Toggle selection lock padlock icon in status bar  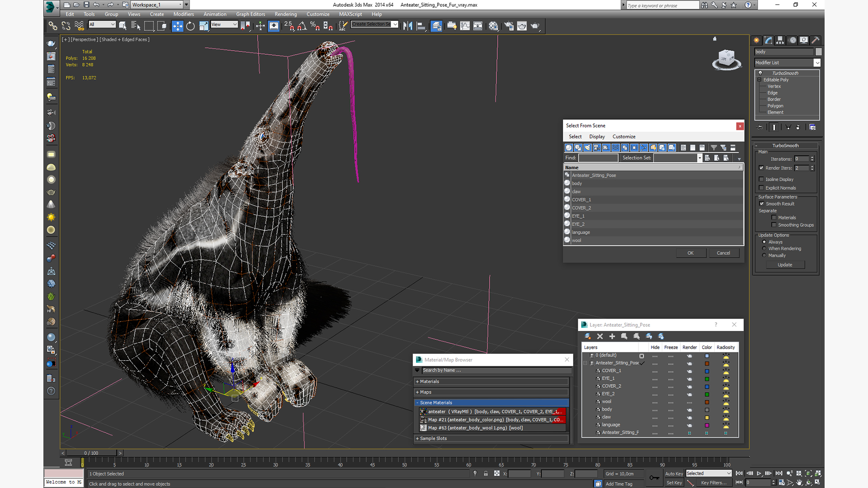tap(486, 474)
